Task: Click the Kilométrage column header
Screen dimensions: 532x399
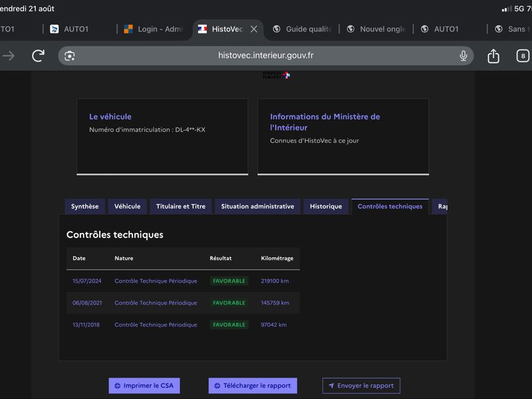Action: coord(277,258)
